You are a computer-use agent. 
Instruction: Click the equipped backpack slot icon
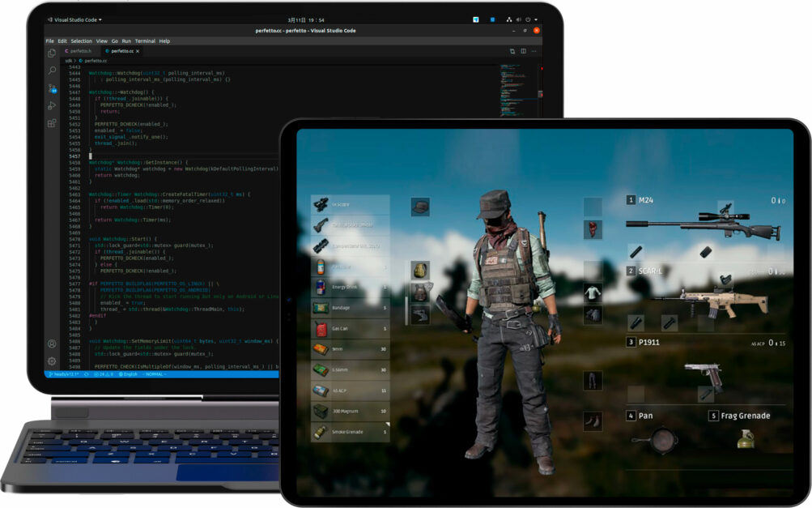(420, 270)
